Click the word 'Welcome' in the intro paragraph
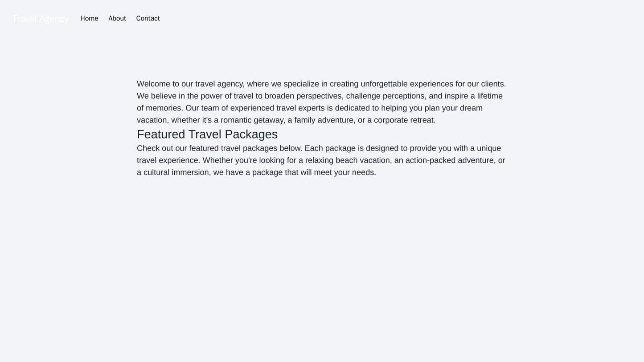This screenshot has width=644, height=362. [153, 84]
